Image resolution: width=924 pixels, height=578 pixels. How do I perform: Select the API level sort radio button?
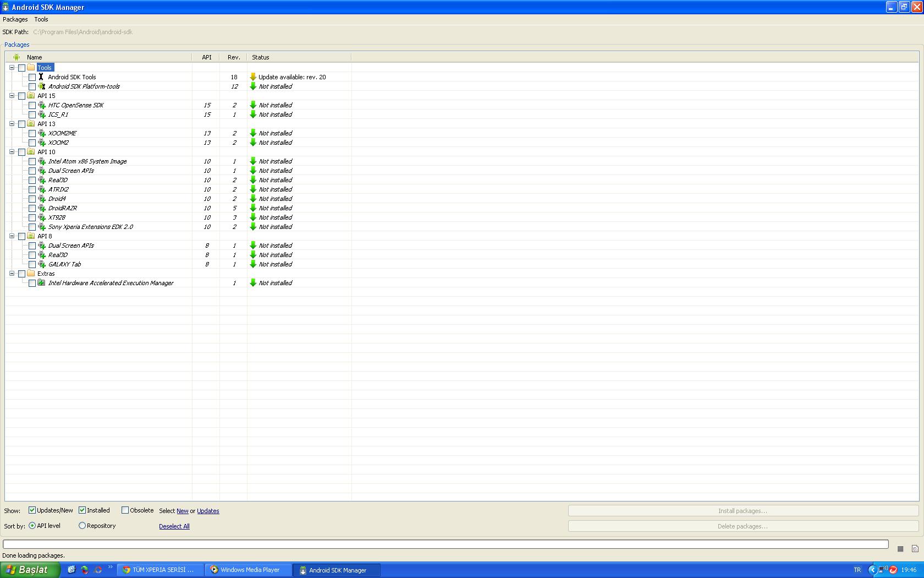tap(32, 526)
